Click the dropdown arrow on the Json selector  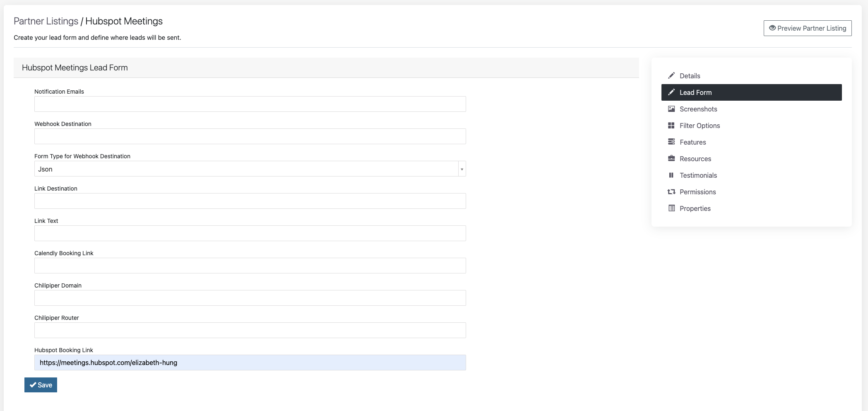point(462,169)
